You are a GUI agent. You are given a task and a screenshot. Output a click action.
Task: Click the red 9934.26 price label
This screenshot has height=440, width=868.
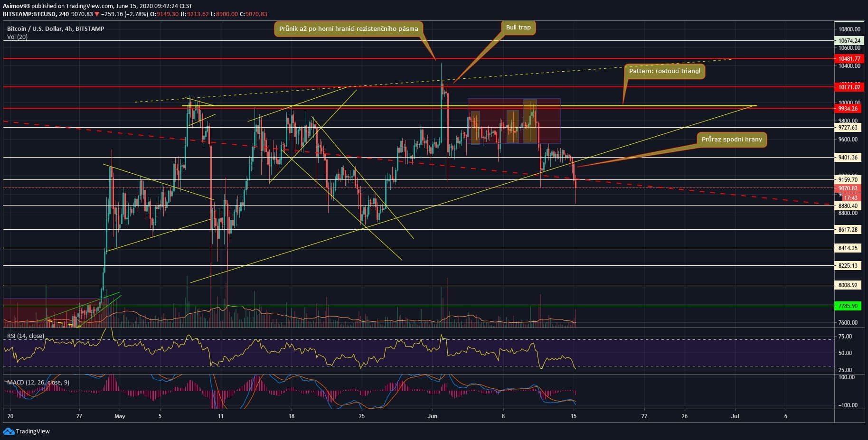coord(848,109)
